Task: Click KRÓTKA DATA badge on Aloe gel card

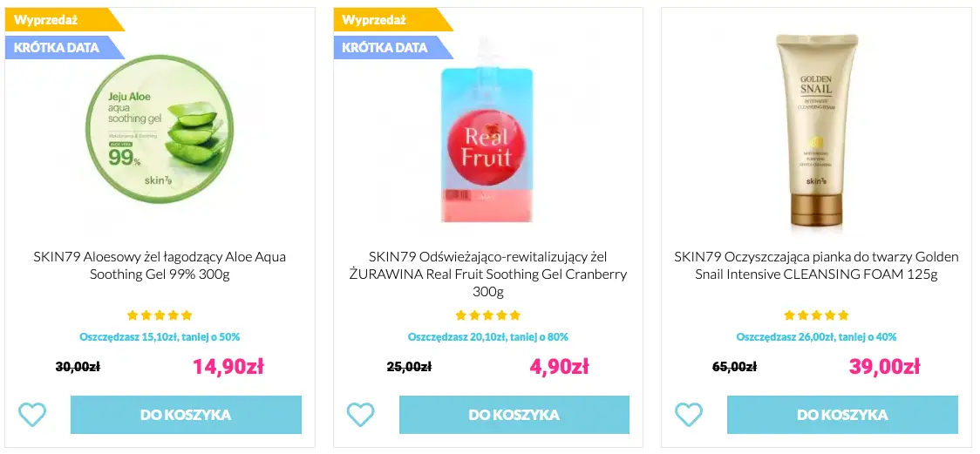Action: 58,47
